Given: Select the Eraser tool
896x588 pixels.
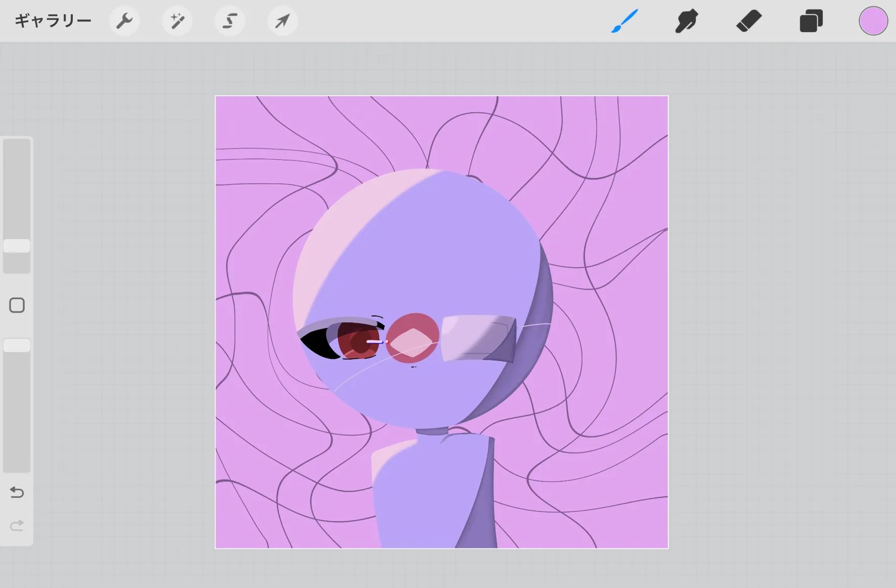Looking at the screenshot, I should coord(748,21).
